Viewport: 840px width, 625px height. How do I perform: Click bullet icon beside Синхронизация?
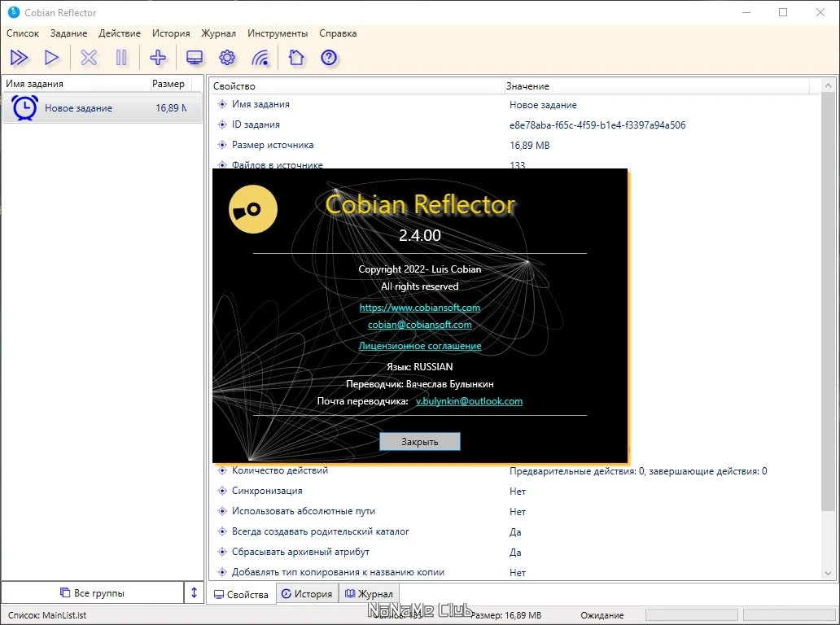(x=222, y=491)
